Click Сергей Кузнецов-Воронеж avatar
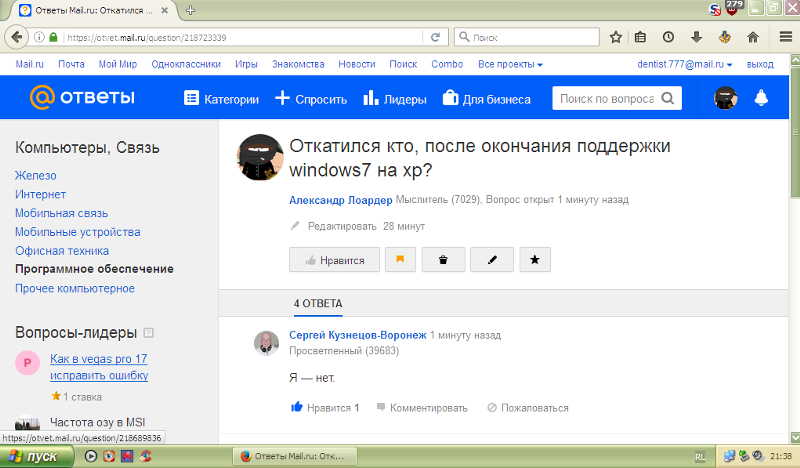Viewport: 800px width, 468px height. point(266,343)
